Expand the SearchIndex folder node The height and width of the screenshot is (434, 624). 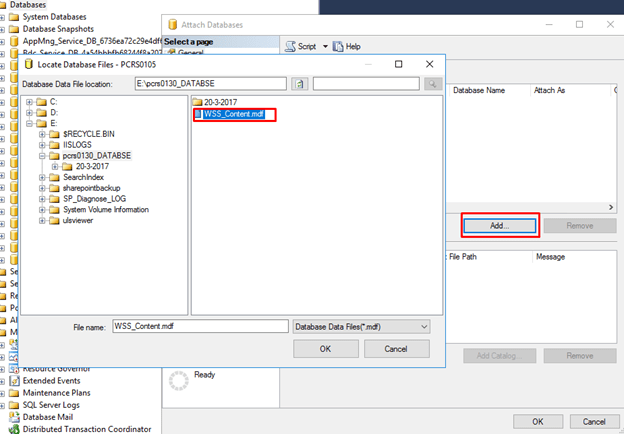[43, 177]
